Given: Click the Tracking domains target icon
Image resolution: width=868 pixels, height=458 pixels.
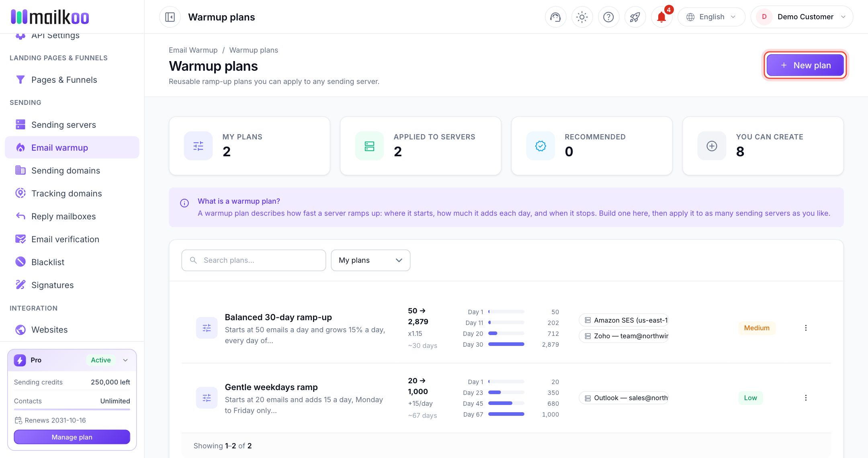Looking at the screenshot, I should [20, 193].
